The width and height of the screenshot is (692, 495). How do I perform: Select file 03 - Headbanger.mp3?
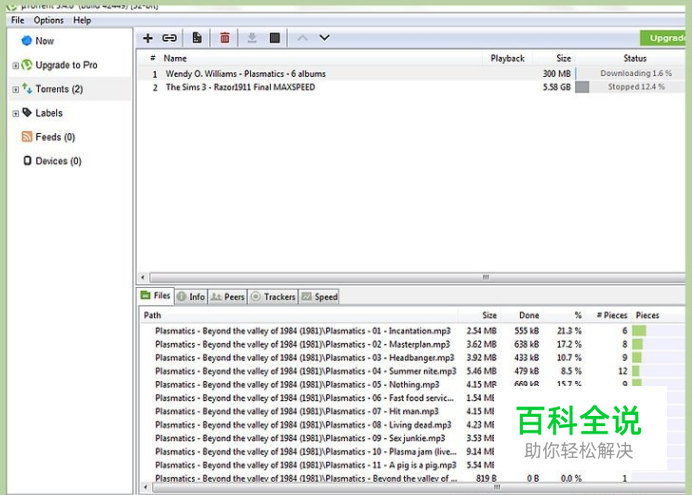(305, 357)
